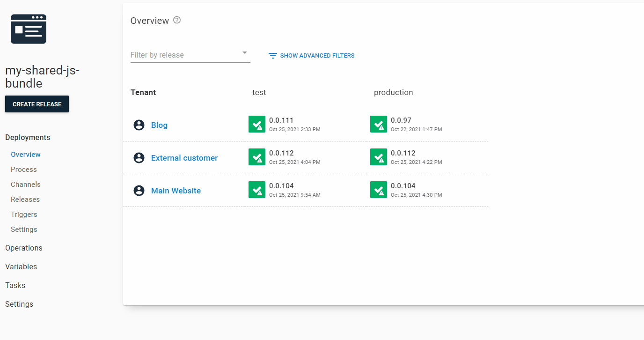The width and height of the screenshot is (644, 340).
Task: Click the Oct 22, 2021 1:47 PM timestamp
Action: tap(417, 129)
